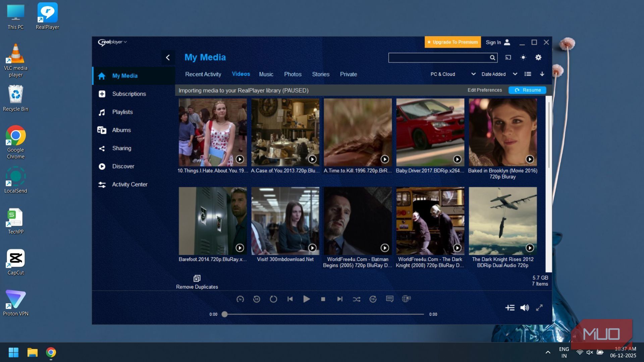Screen dimensions: 644x362
Task: Click Remove Duplicates button
Action: coord(197,283)
